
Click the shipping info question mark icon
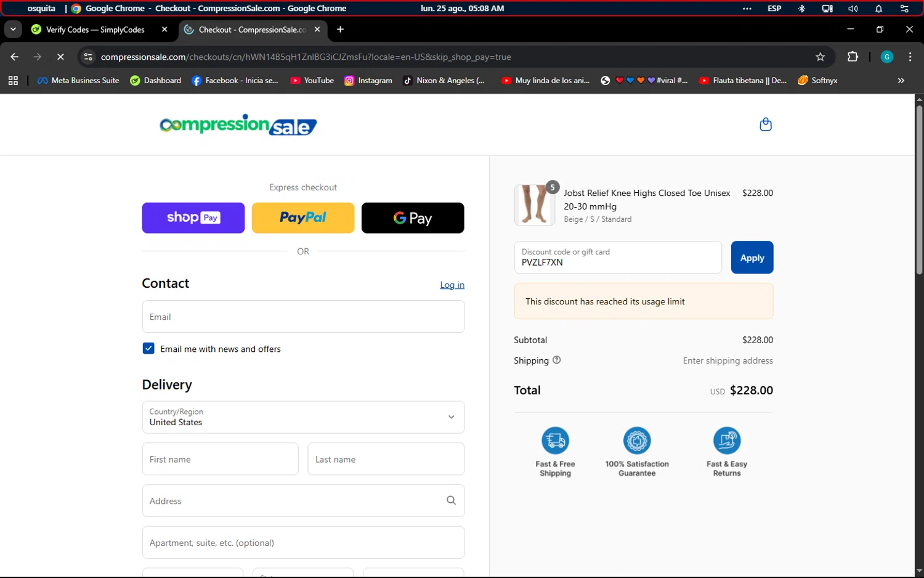[557, 360]
